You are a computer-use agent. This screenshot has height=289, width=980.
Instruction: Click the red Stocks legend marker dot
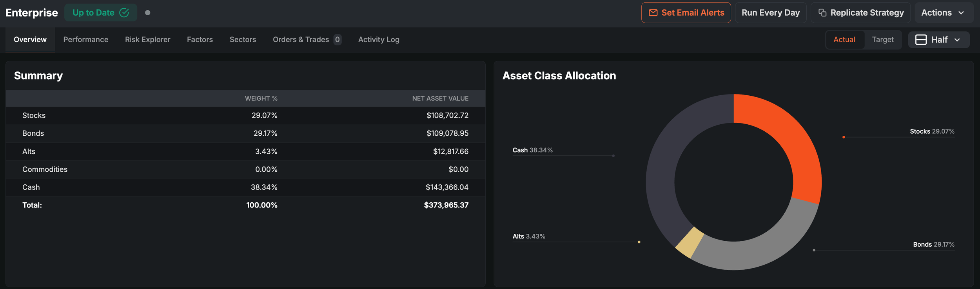(x=844, y=137)
